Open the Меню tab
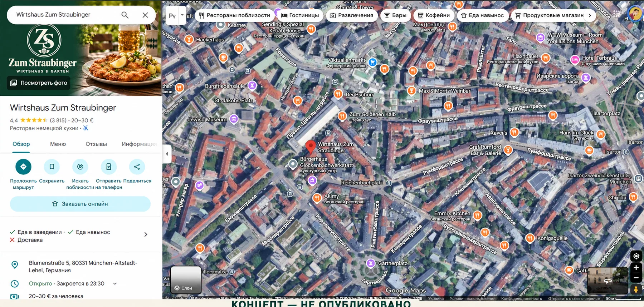This screenshot has width=644, height=307. [x=58, y=144]
